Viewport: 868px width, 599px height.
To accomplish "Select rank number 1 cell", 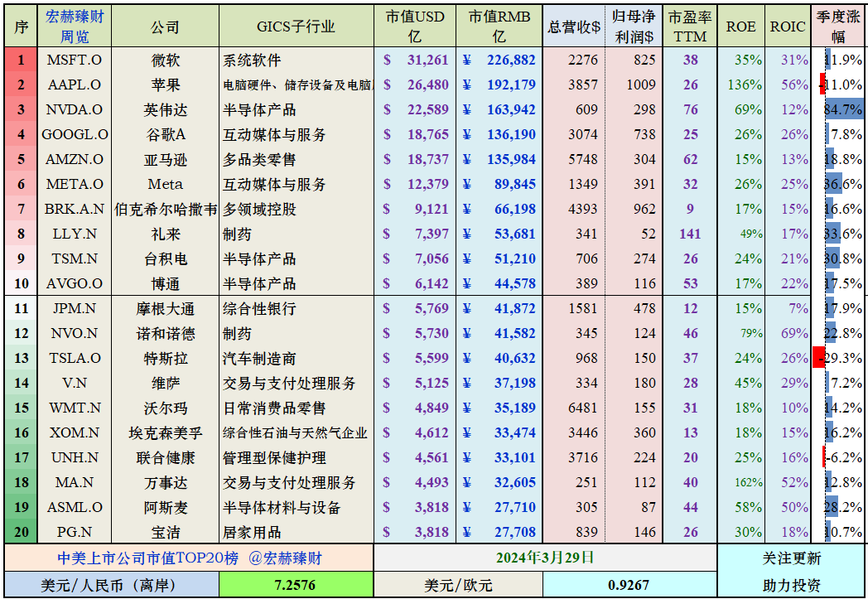I will pyautogui.click(x=21, y=60).
